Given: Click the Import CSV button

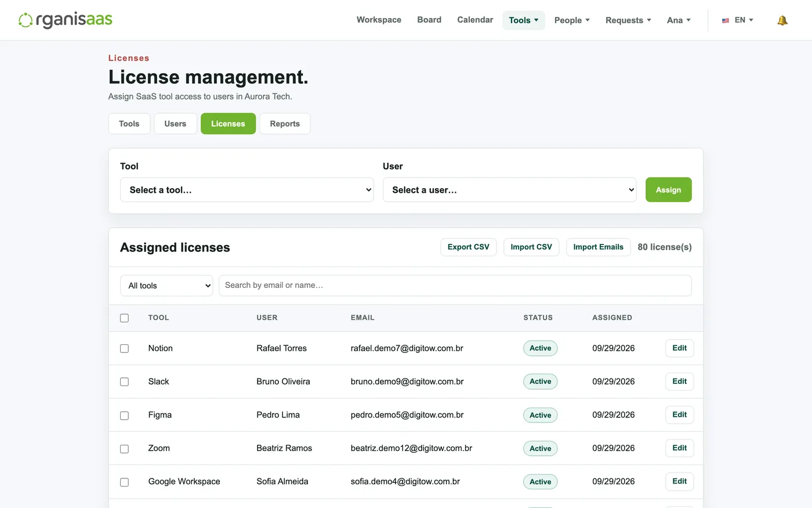Looking at the screenshot, I should [531, 247].
